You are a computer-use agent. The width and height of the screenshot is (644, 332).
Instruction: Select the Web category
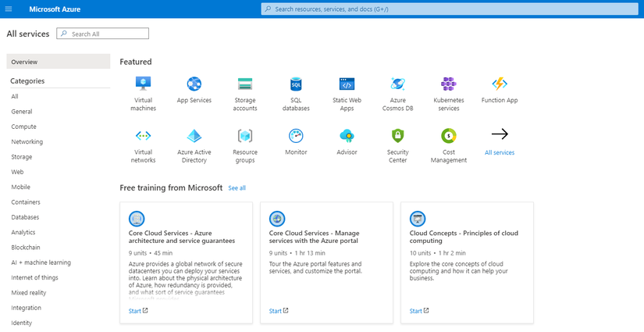pos(17,172)
